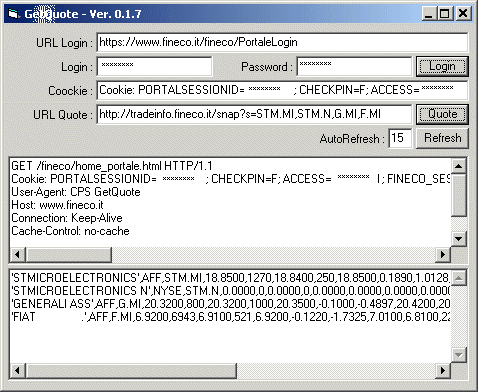478x392 pixels.
Task: Click the GetQuote title bar app icon
Action: [x=13, y=14]
